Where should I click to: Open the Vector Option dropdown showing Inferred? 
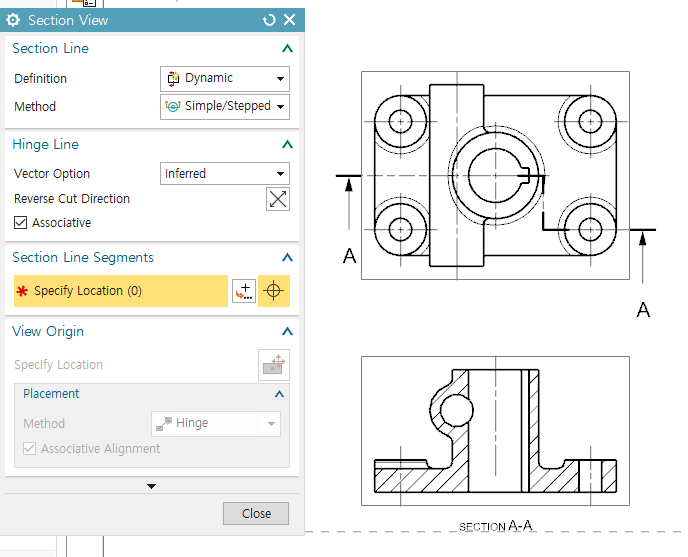click(x=225, y=174)
